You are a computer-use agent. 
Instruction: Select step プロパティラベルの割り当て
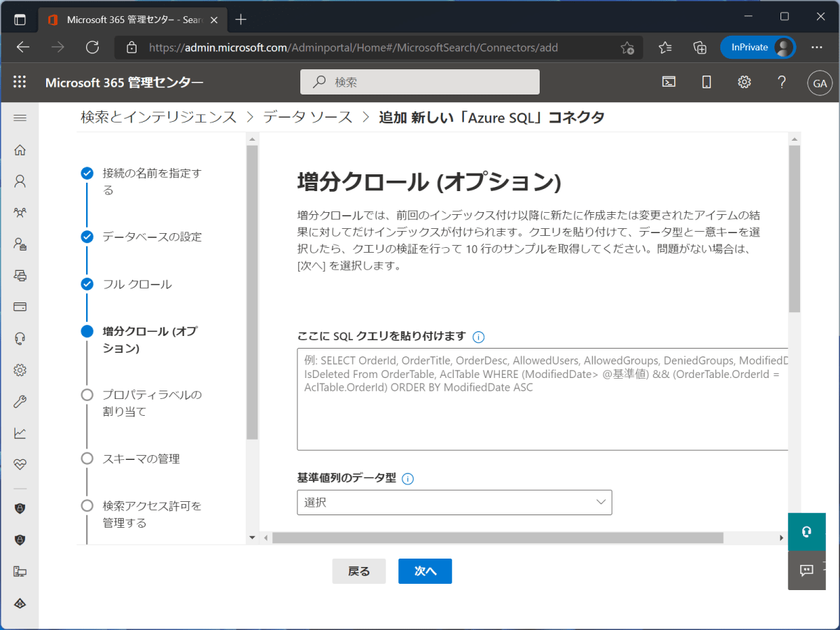point(142,403)
